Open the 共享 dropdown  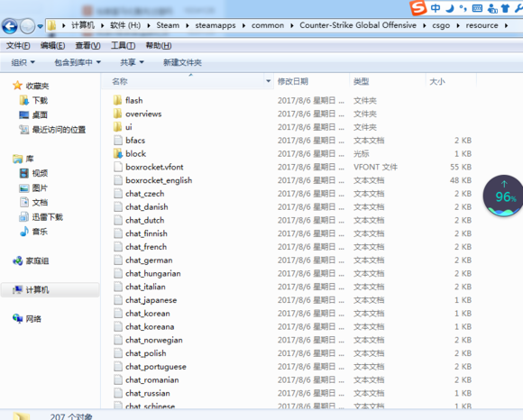tap(132, 62)
